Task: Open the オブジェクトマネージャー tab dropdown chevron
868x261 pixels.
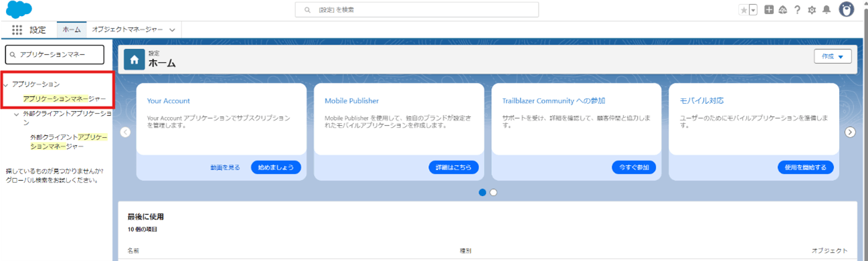Action: tap(172, 30)
